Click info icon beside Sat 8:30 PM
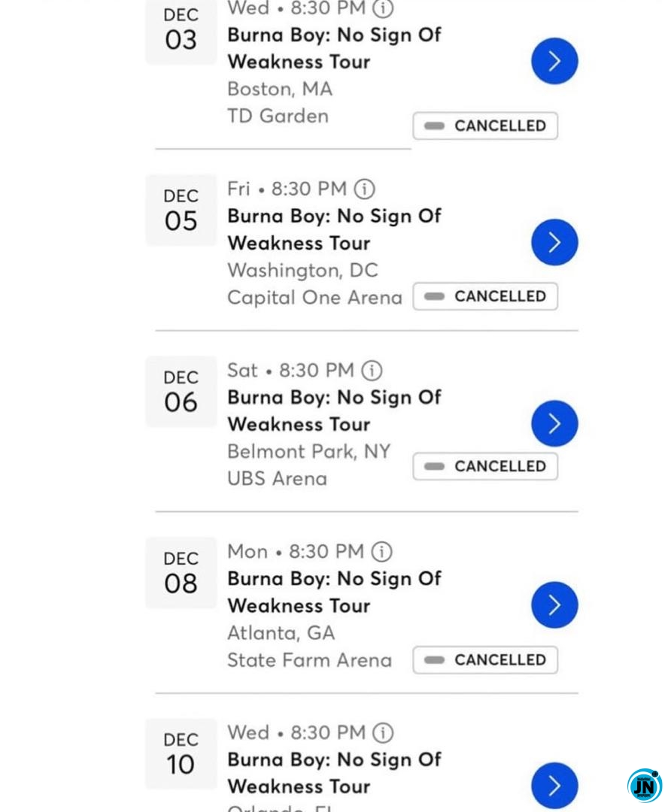 pos(372,370)
